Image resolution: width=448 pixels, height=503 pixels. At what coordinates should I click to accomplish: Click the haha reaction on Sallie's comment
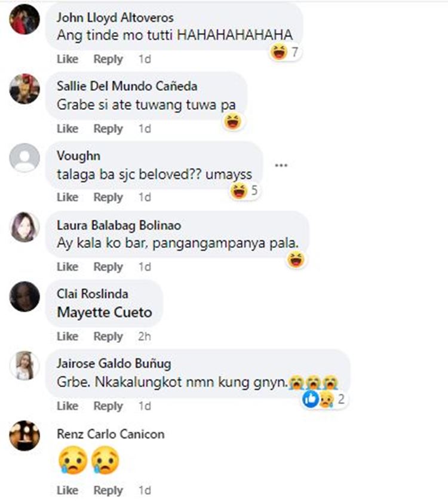pyautogui.click(x=232, y=122)
